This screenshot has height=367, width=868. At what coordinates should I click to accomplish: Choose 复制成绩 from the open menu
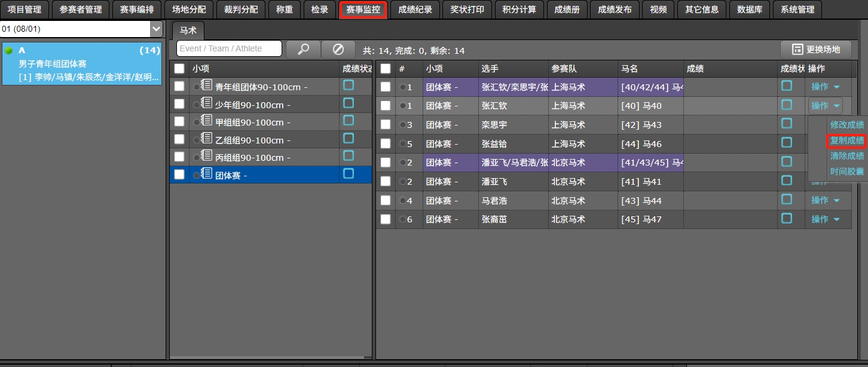(x=846, y=140)
